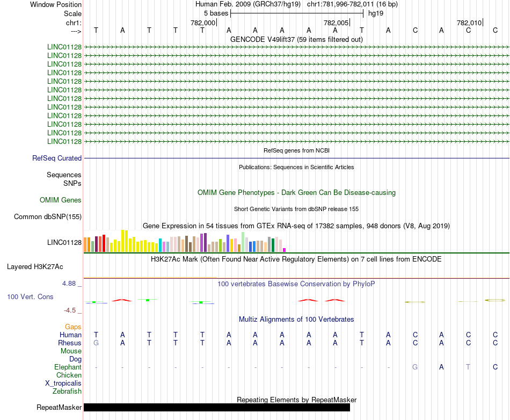Open Repeating Elements by RepeatMasker title
Screen dimensions: 510x420
tap(296, 400)
